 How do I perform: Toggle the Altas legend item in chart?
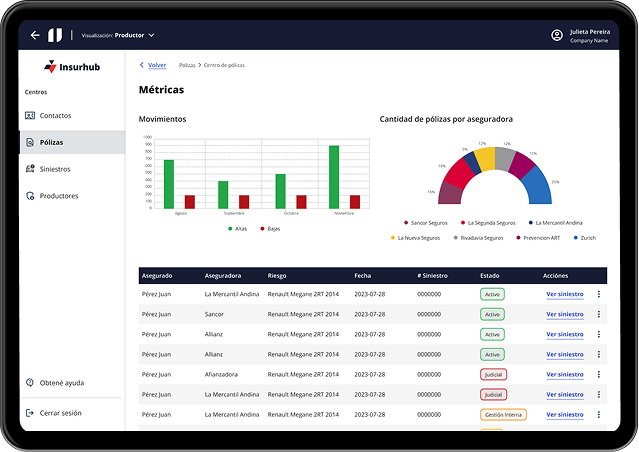coord(236,229)
